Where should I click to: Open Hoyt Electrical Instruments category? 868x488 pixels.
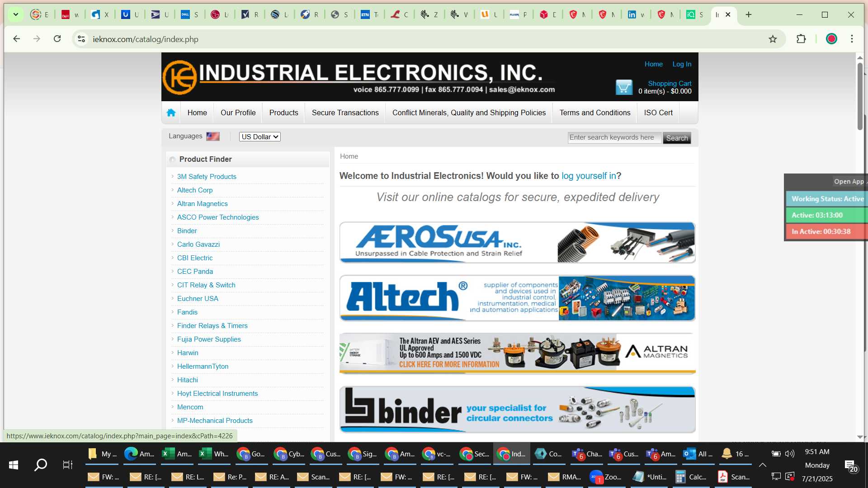[217, 394]
